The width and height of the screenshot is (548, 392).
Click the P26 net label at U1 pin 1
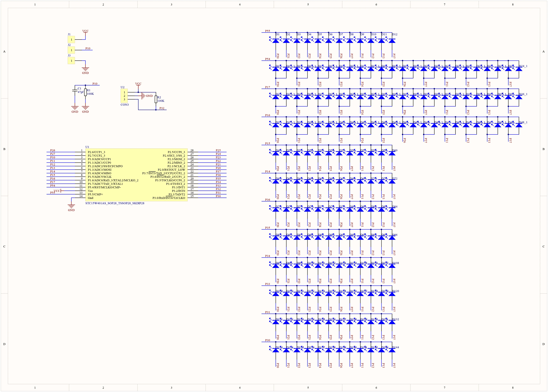(x=52, y=150)
